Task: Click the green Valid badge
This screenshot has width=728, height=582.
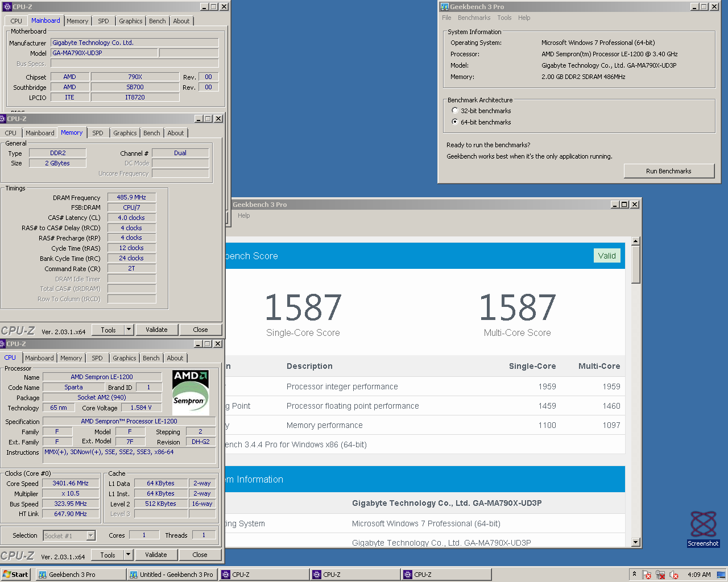Action: point(607,256)
